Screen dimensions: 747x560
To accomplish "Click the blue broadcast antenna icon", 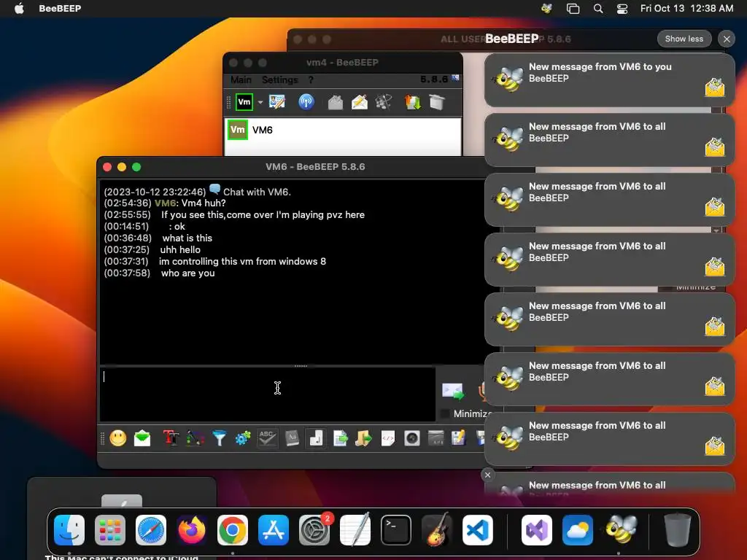I will (x=306, y=102).
